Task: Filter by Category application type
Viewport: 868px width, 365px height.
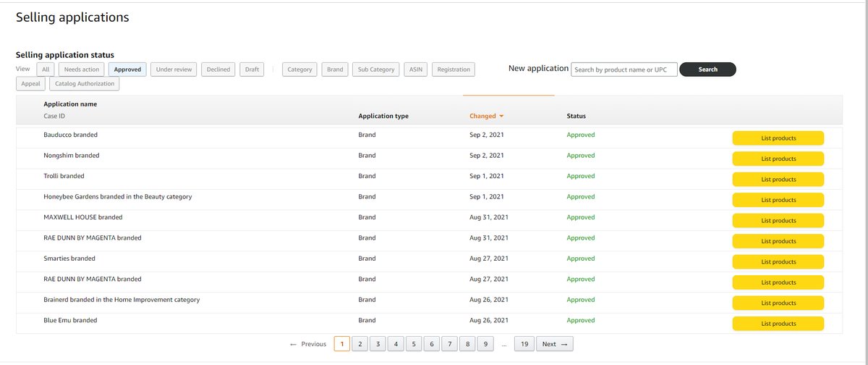Action: pyautogui.click(x=299, y=70)
